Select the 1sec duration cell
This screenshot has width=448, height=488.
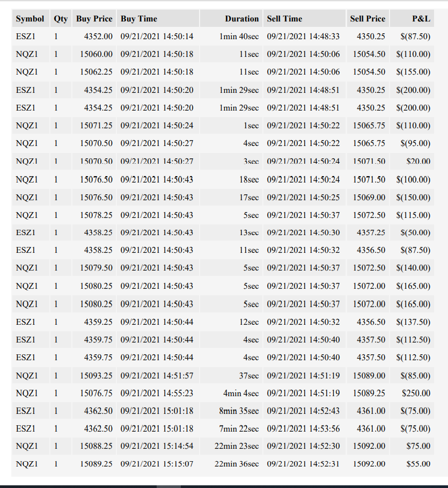tap(231, 126)
